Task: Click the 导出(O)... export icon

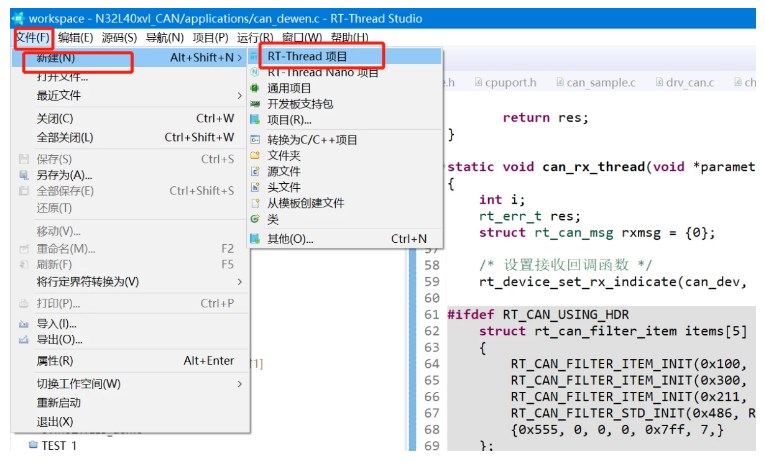Action: pyautogui.click(x=23, y=340)
